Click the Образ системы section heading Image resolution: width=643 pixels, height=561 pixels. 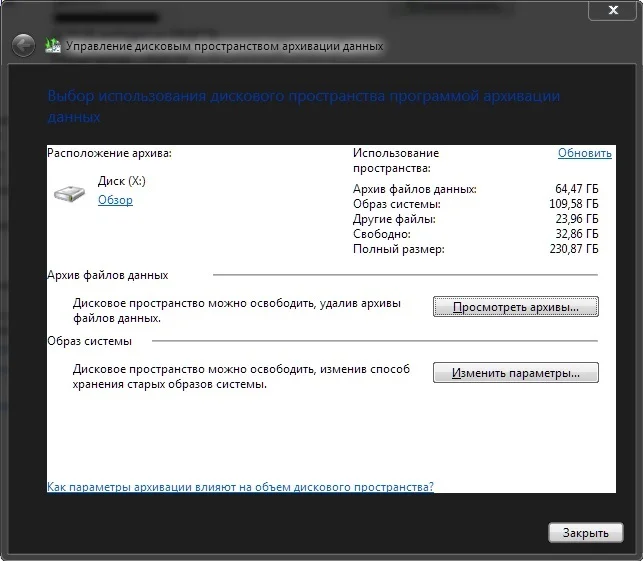[x=89, y=341]
